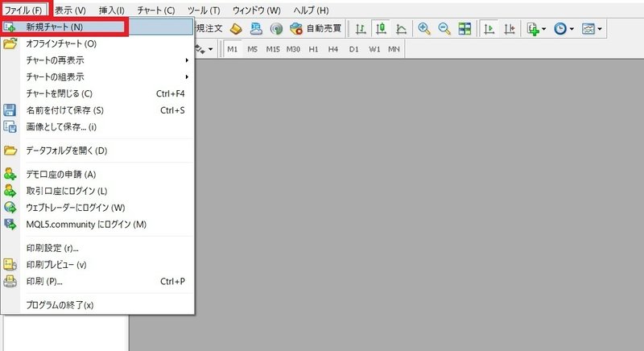
Task: Open 印刷プレビュー (v) entry
Action: click(x=97, y=265)
